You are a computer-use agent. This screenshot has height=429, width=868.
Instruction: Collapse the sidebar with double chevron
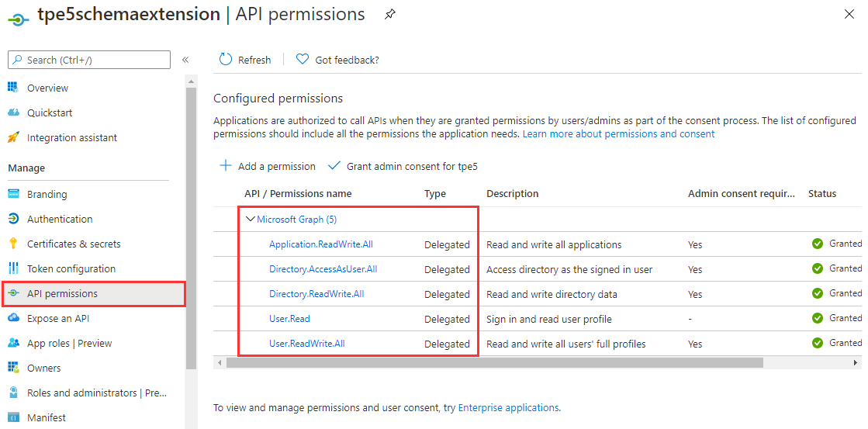[x=185, y=60]
